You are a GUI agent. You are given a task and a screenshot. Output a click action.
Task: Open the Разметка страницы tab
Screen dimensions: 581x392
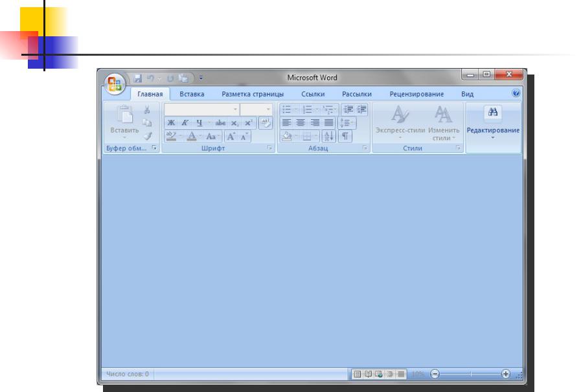(x=253, y=94)
